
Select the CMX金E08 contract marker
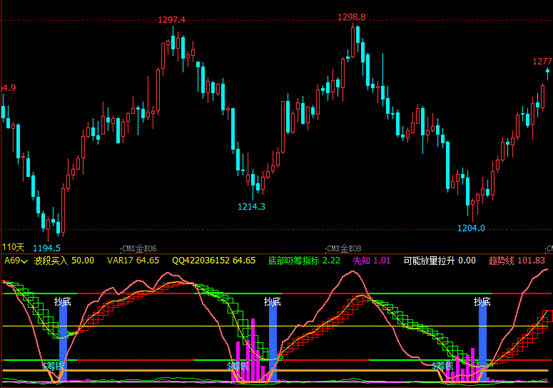pos(343,249)
